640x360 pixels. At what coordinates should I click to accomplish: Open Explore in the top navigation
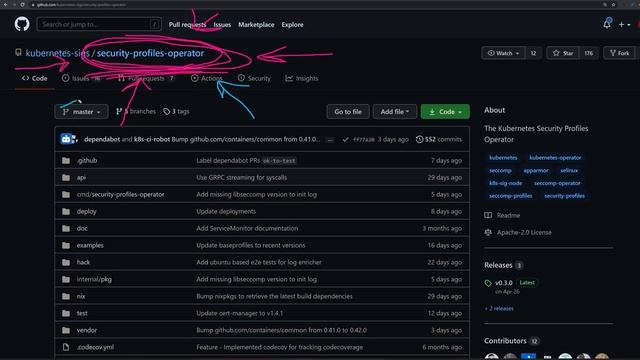[292, 24]
